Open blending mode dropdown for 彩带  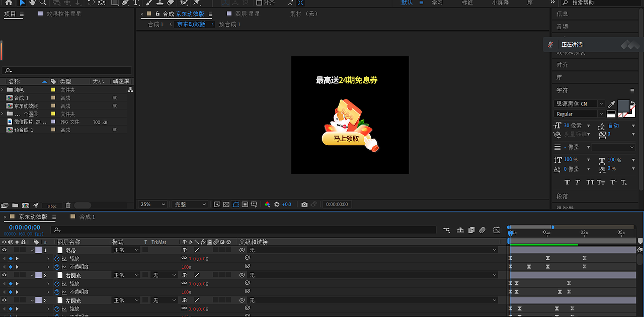point(126,250)
